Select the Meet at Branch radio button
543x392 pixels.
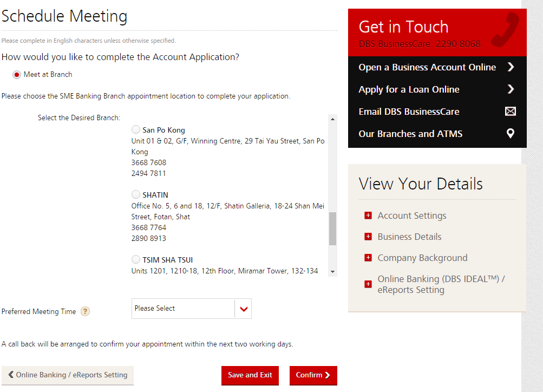pos(17,75)
